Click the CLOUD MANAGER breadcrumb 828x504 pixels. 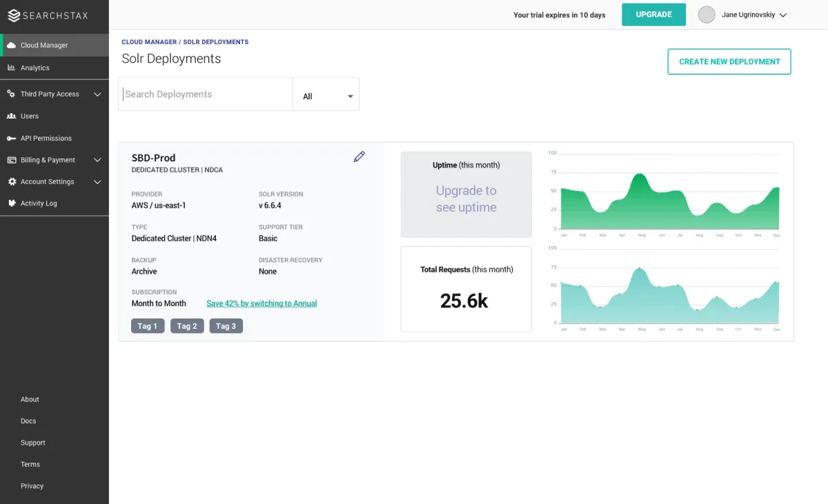click(149, 42)
